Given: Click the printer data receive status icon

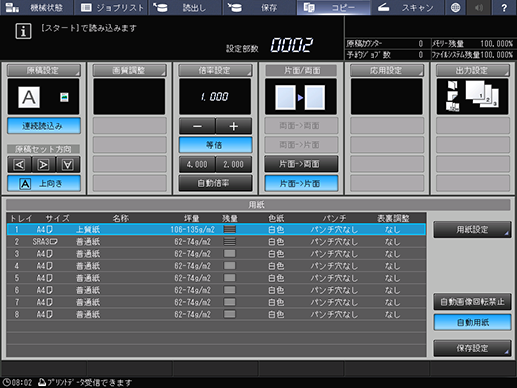Looking at the screenshot, I should tap(42, 382).
